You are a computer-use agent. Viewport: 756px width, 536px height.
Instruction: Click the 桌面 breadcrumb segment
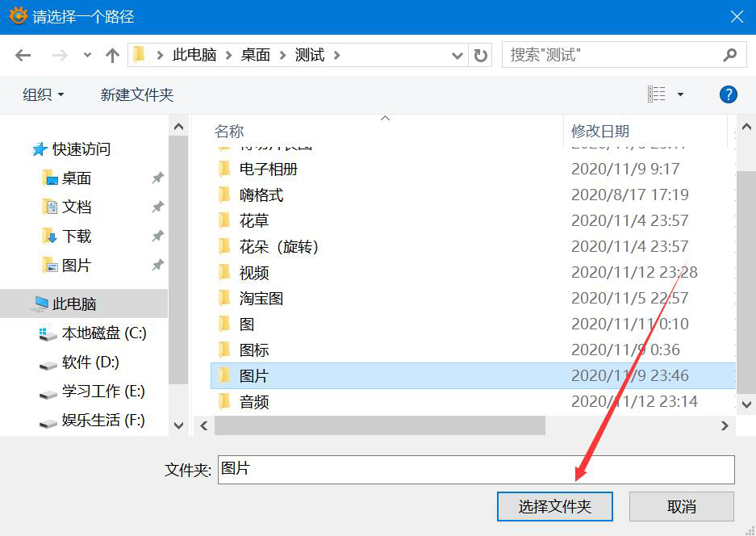pyautogui.click(x=255, y=55)
